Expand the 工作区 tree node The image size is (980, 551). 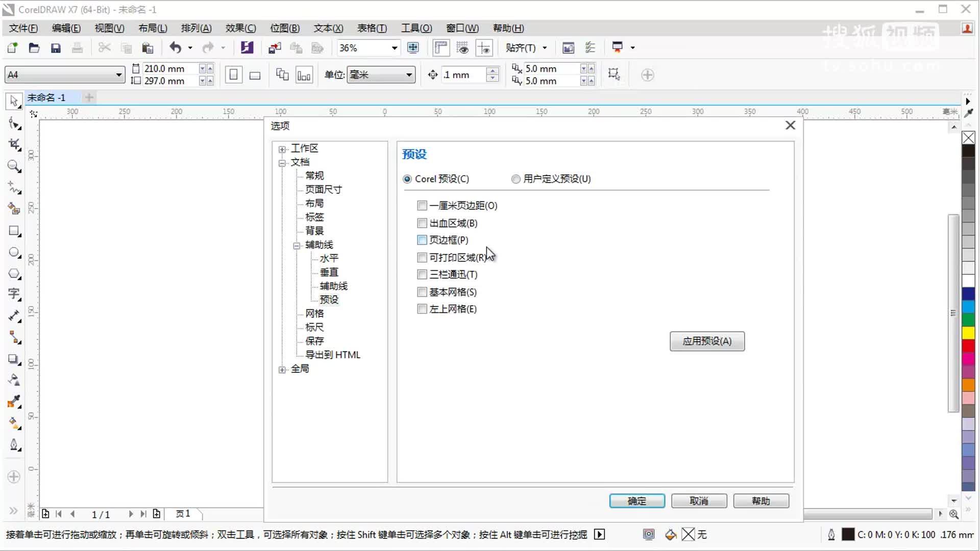coord(283,148)
